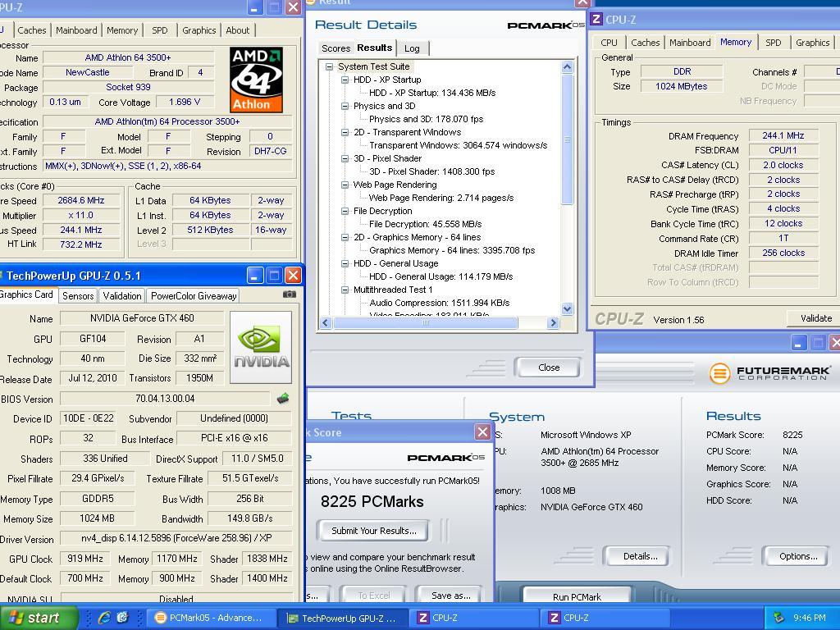Collapse the 2D - Graphics Memory node

pos(345,237)
